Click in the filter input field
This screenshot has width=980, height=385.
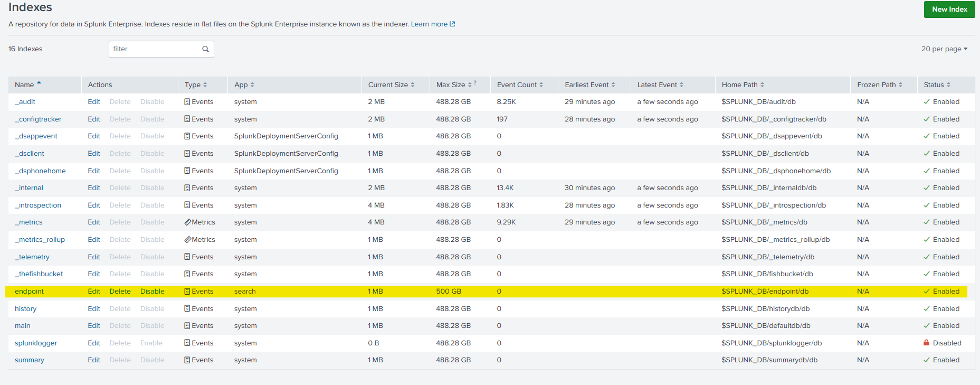coord(161,49)
